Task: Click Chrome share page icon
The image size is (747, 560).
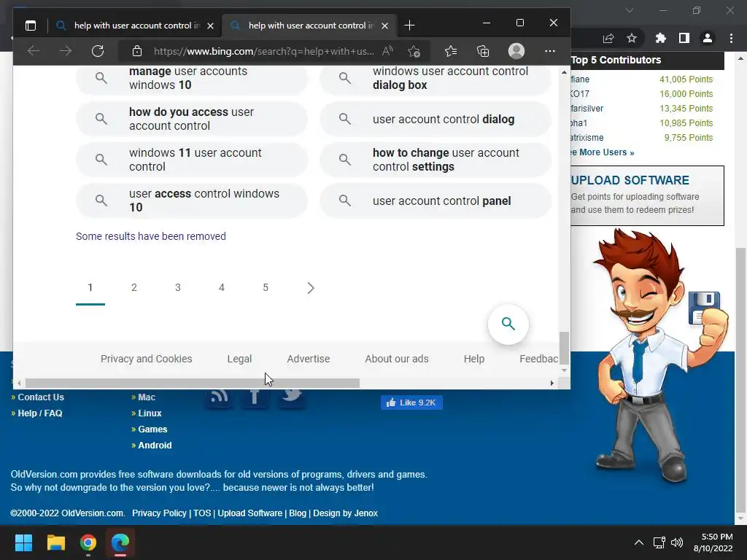Action: pyautogui.click(x=608, y=38)
